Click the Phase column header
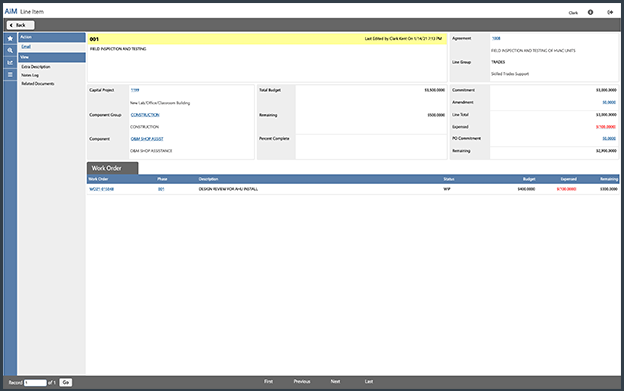624x391 pixels. (162, 179)
